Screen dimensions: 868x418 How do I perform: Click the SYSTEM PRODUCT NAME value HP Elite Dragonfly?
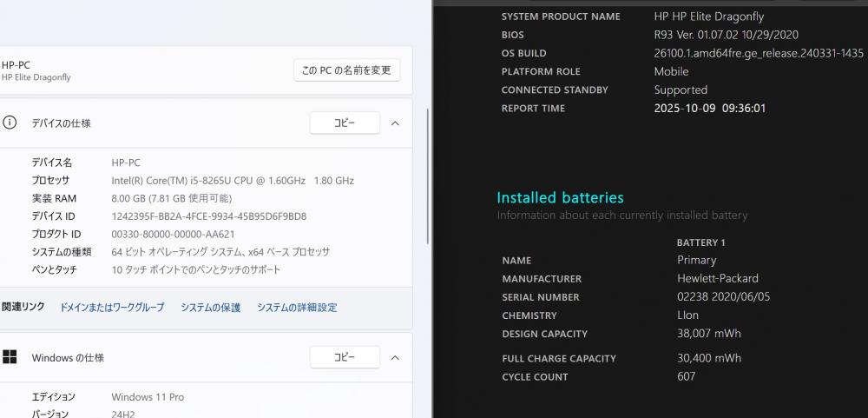[x=709, y=17]
